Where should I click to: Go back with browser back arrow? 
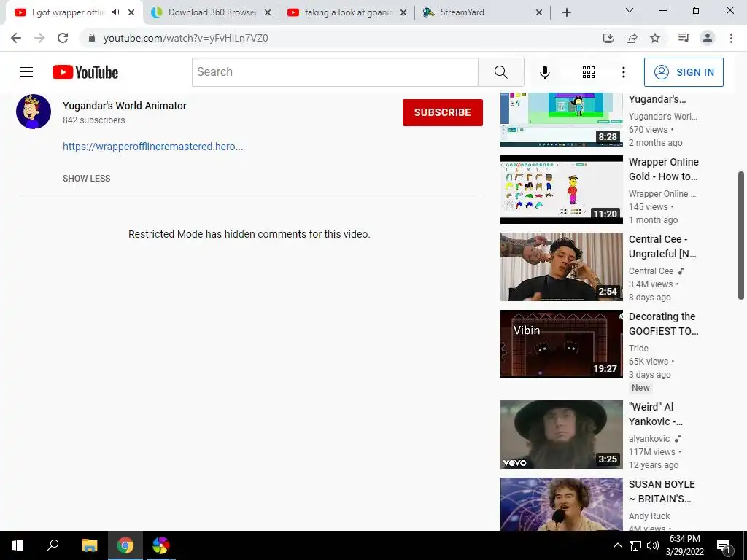[16, 38]
